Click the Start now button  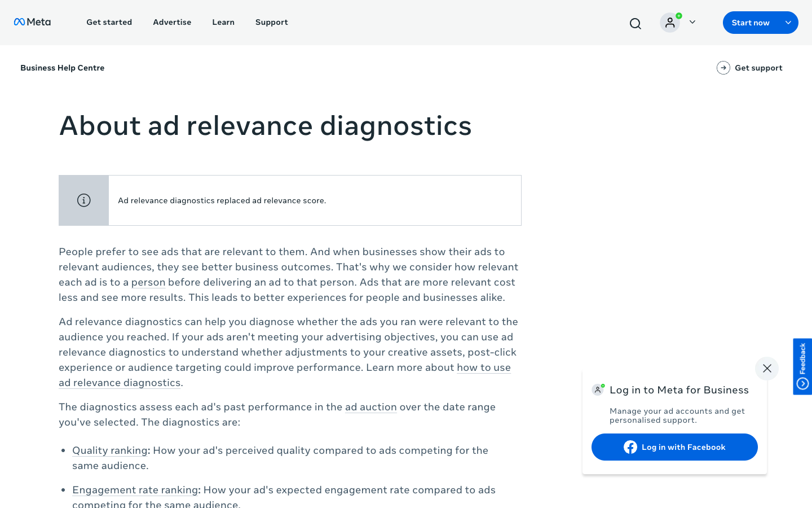click(x=751, y=23)
